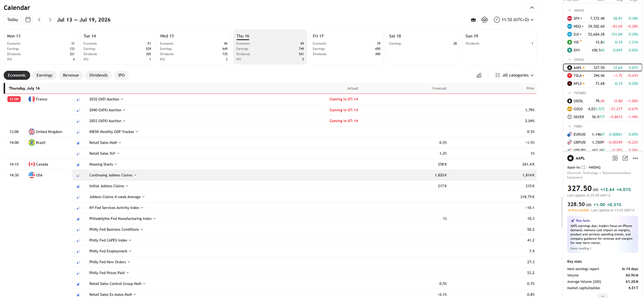Click importance bars icon for Housing Starts
Image resolution: width=644 pixels, height=298 pixels.
(78, 165)
